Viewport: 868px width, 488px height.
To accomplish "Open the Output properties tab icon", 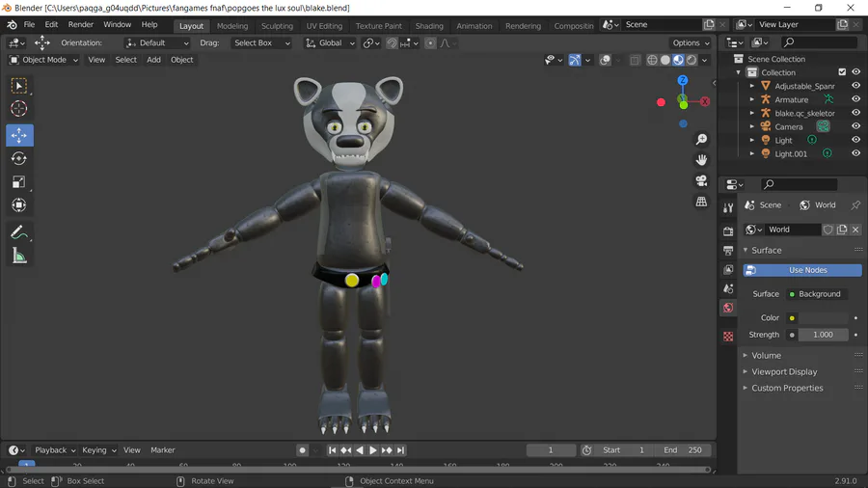I will pyautogui.click(x=728, y=251).
